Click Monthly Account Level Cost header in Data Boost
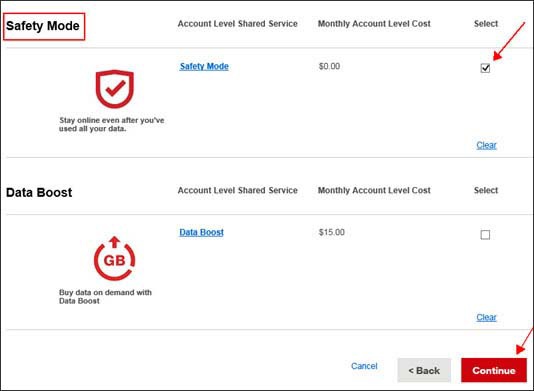 [x=374, y=190]
